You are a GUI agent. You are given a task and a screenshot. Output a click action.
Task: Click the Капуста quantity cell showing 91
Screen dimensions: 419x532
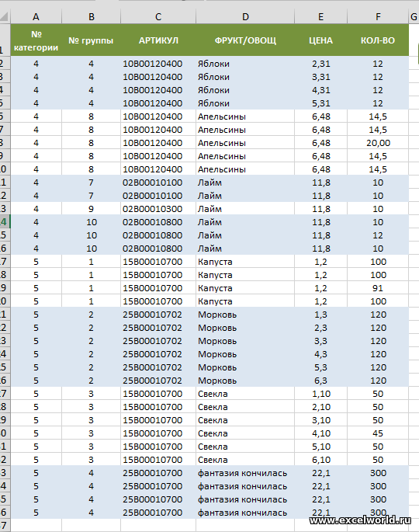coord(378,288)
